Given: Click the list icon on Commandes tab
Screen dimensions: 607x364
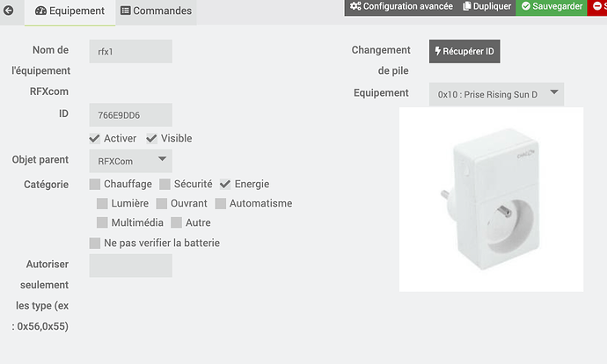Looking at the screenshot, I should click(x=126, y=11).
